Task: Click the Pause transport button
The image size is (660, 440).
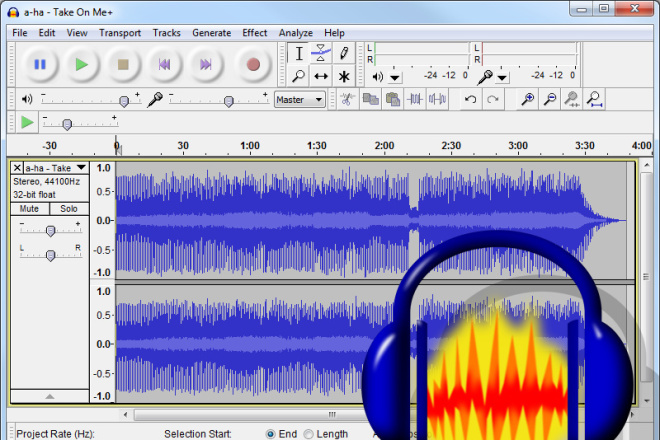Action: 40,64
